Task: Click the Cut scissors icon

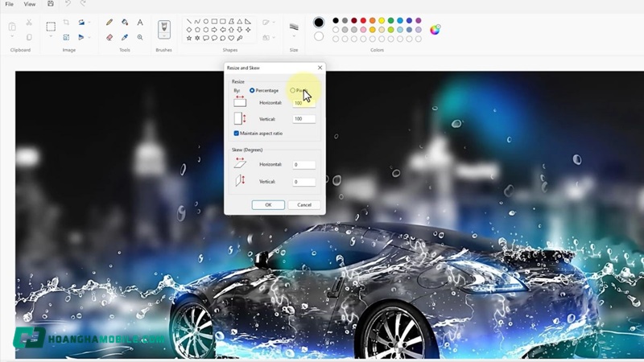Action: tap(29, 23)
